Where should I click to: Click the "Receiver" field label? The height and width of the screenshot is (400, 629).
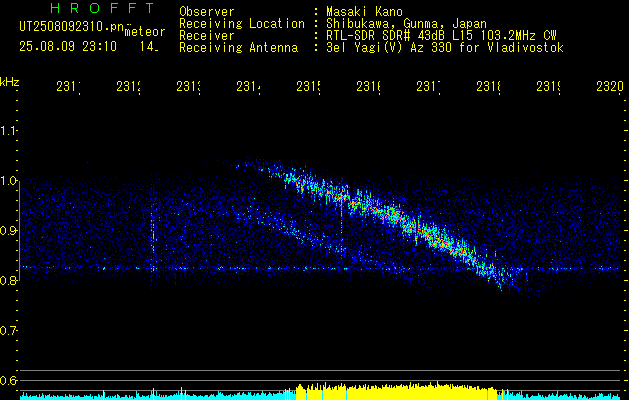[207, 36]
